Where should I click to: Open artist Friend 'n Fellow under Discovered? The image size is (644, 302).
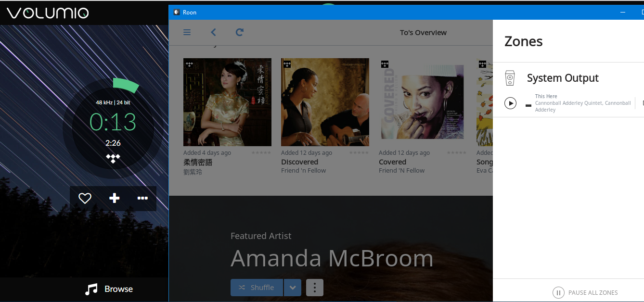click(x=304, y=171)
